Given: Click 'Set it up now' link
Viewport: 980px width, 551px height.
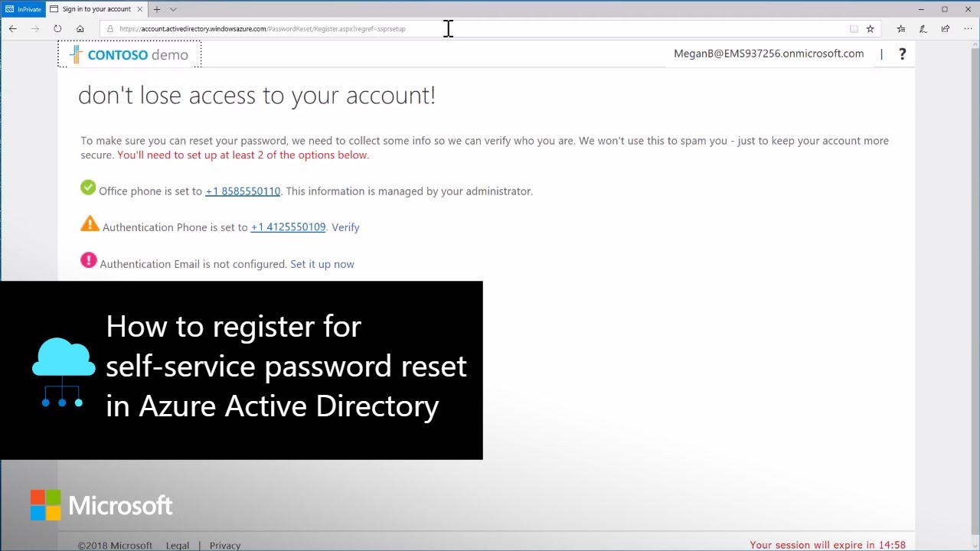Looking at the screenshot, I should tap(322, 264).
